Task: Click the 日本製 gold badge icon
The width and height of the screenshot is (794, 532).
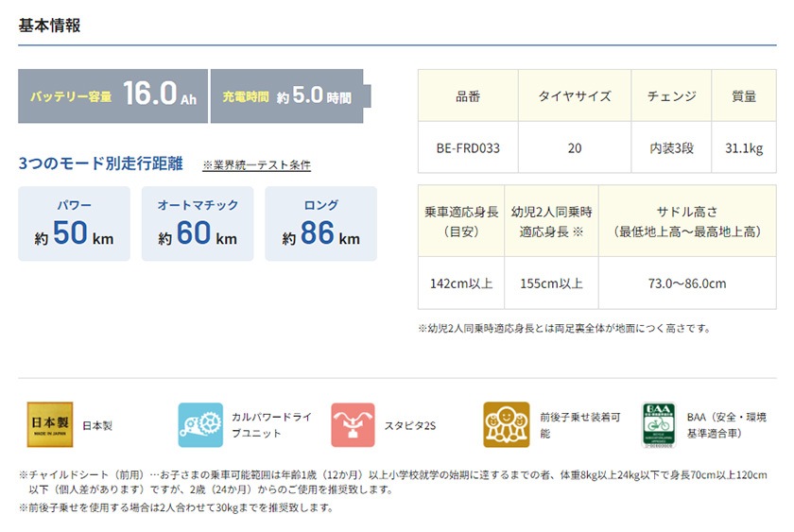Action: (48, 425)
